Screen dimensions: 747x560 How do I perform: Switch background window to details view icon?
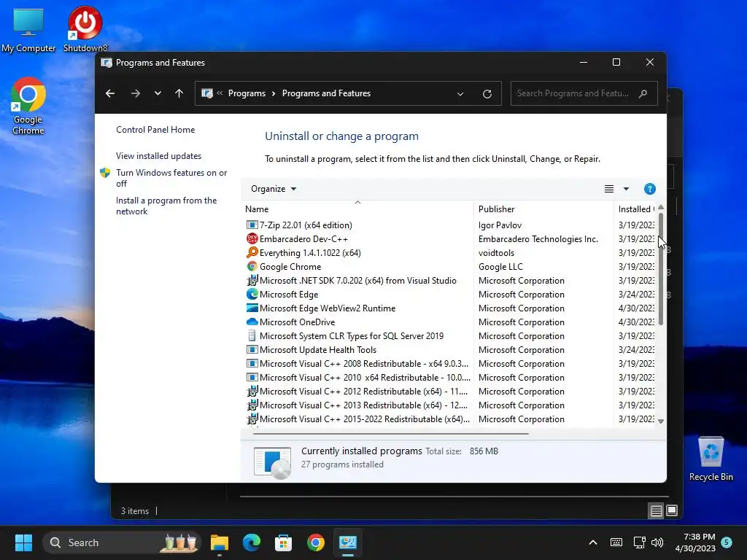[x=656, y=511]
